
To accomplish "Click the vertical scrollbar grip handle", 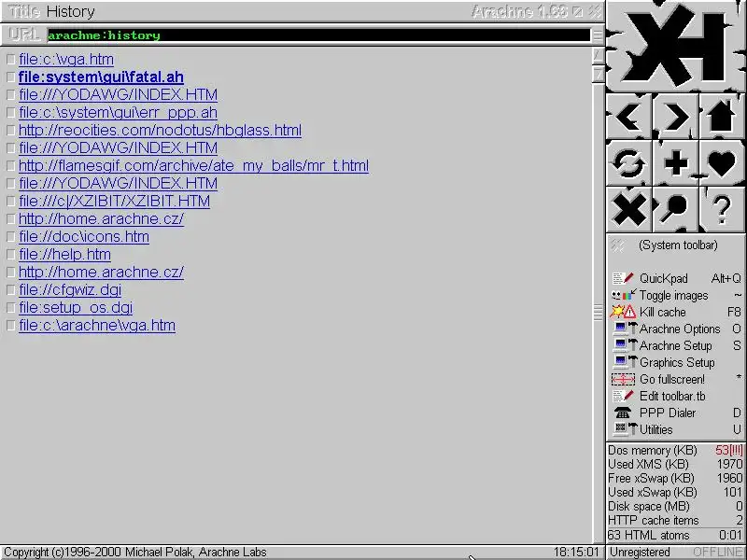I will tap(598, 312).
